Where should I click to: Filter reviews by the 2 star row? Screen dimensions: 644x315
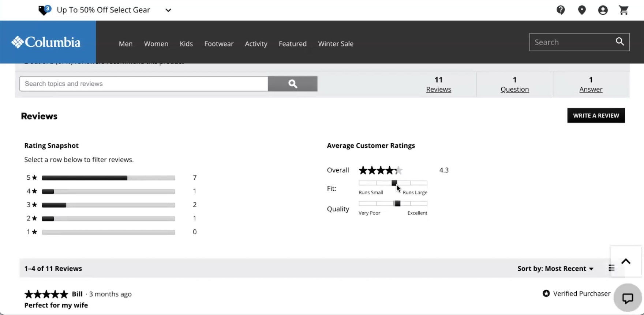click(108, 219)
